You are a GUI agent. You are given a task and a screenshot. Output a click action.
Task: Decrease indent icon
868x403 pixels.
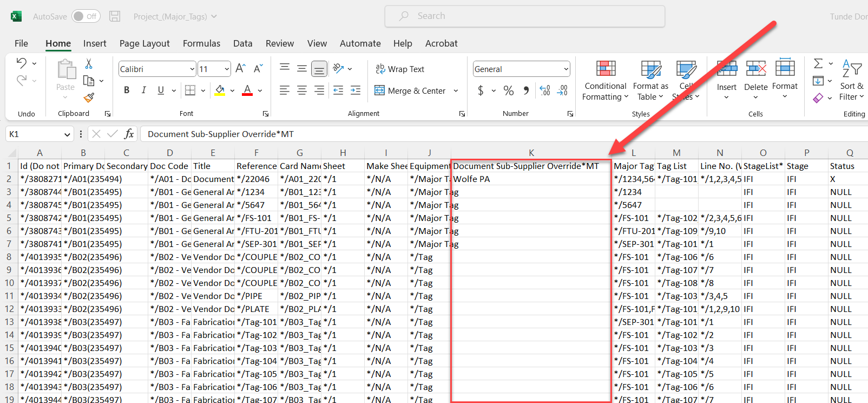point(338,90)
